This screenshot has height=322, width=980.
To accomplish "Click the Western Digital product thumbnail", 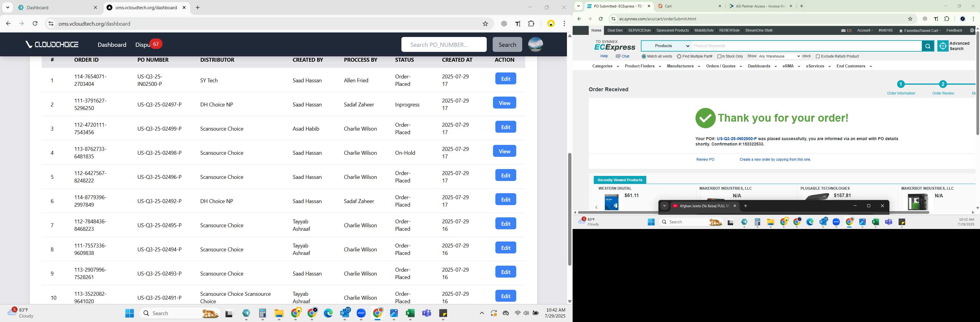I will click(611, 202).
